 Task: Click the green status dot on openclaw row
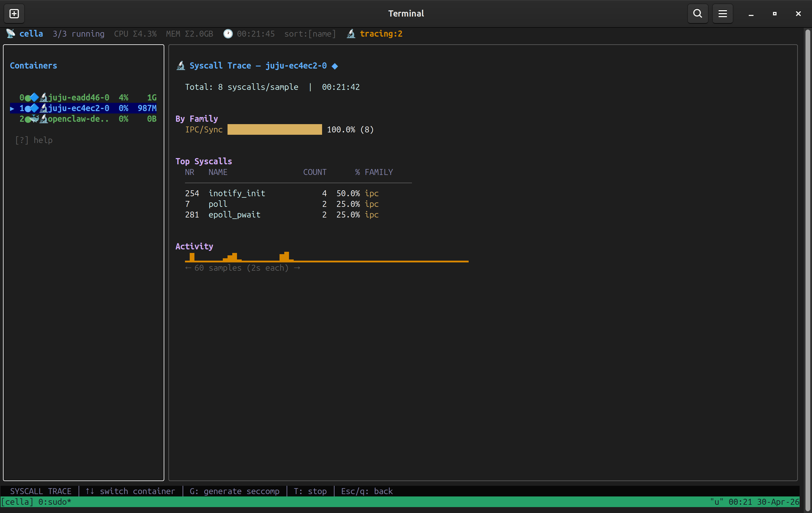point(27,119)
